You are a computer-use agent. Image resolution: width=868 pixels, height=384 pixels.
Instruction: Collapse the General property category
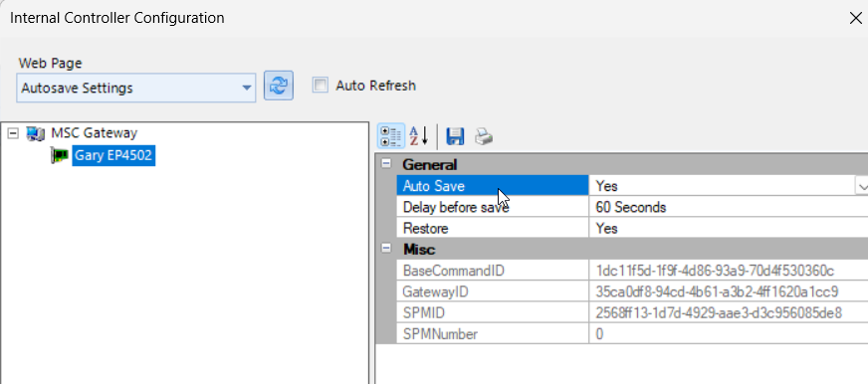[386, 164]
